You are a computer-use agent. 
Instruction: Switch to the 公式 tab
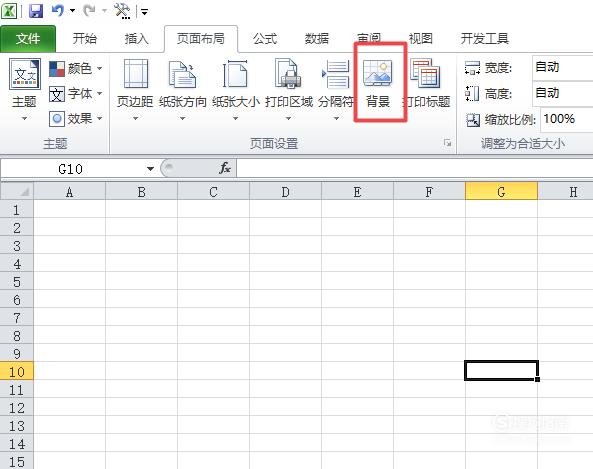click(265, 38)
